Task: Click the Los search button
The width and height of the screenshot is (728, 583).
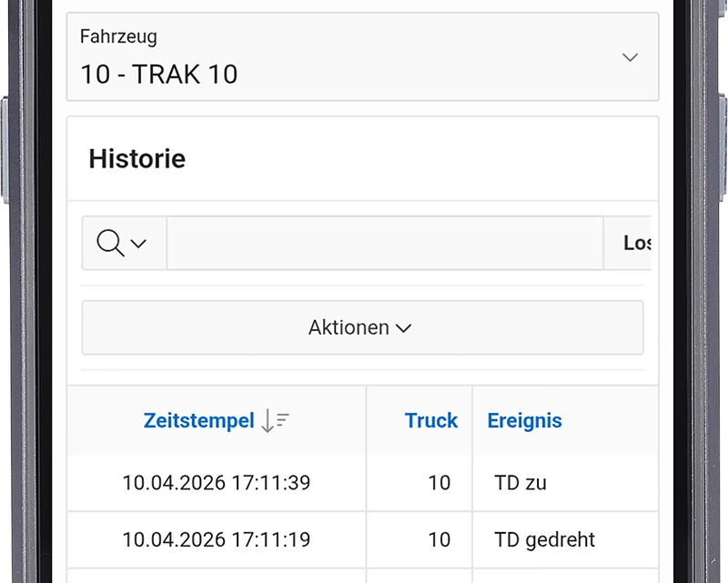Action: pos(628,243)
